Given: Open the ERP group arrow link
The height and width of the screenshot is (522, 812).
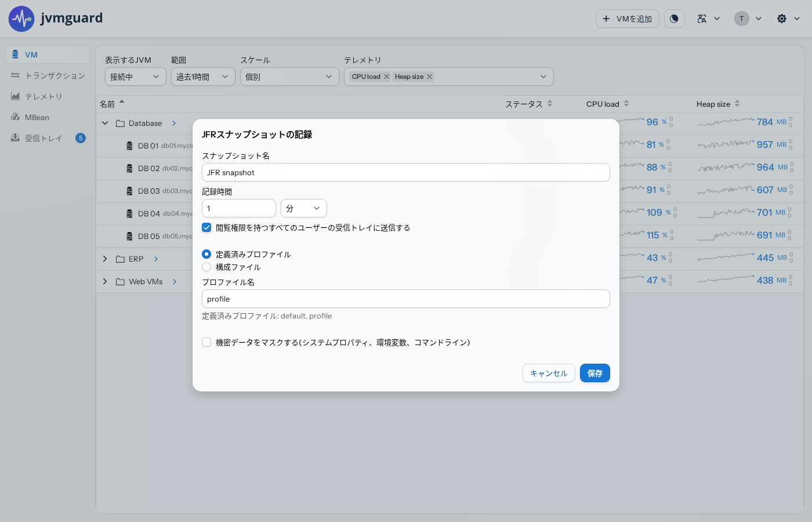Looking at the screenshot, I should [x=156, y=259].
